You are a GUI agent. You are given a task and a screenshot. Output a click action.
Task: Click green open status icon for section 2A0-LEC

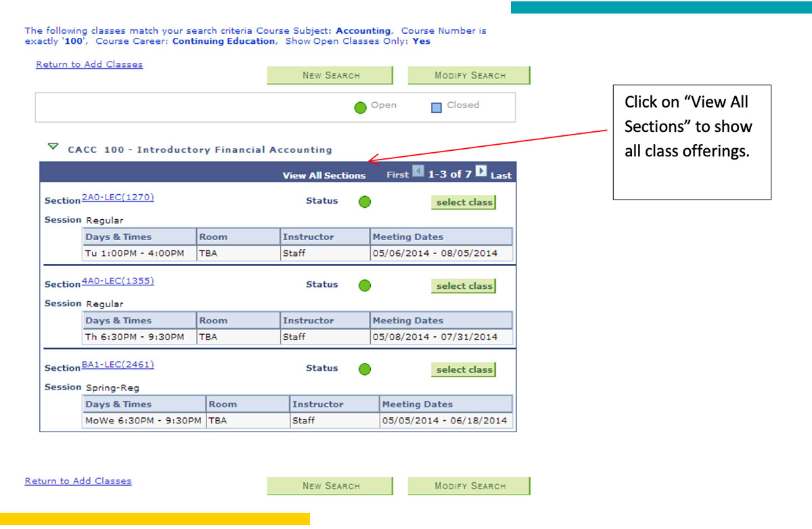click(x=365, y=202)
